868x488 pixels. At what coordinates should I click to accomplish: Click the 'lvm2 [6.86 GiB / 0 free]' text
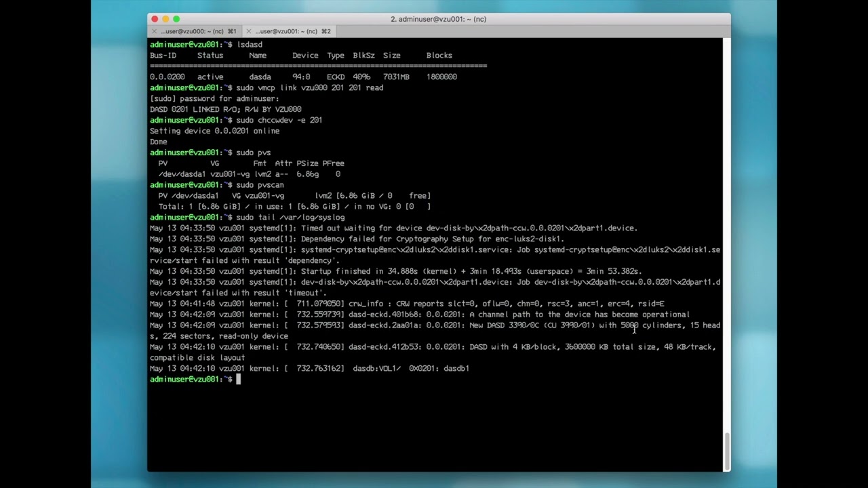pos(372,196)
